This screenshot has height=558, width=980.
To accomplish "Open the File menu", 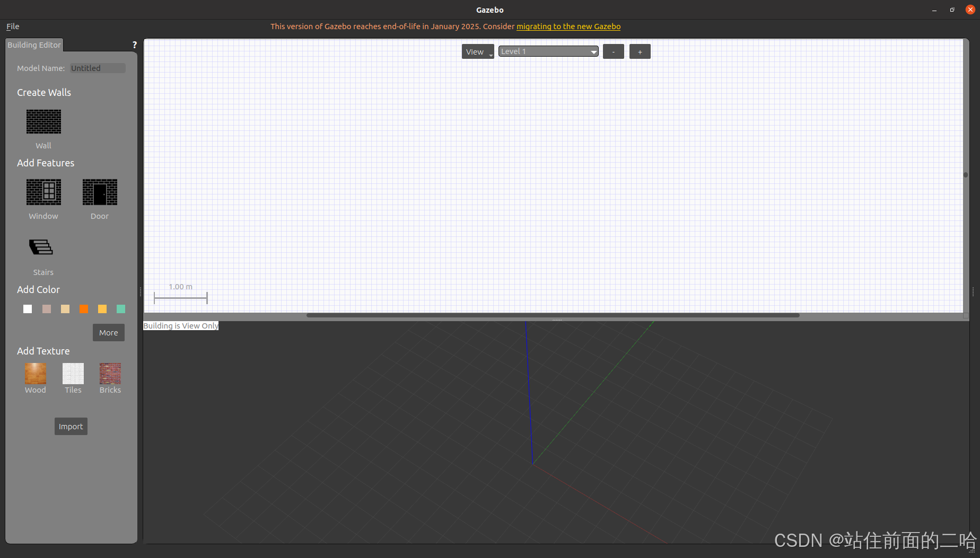I will [x=13, y=26].
